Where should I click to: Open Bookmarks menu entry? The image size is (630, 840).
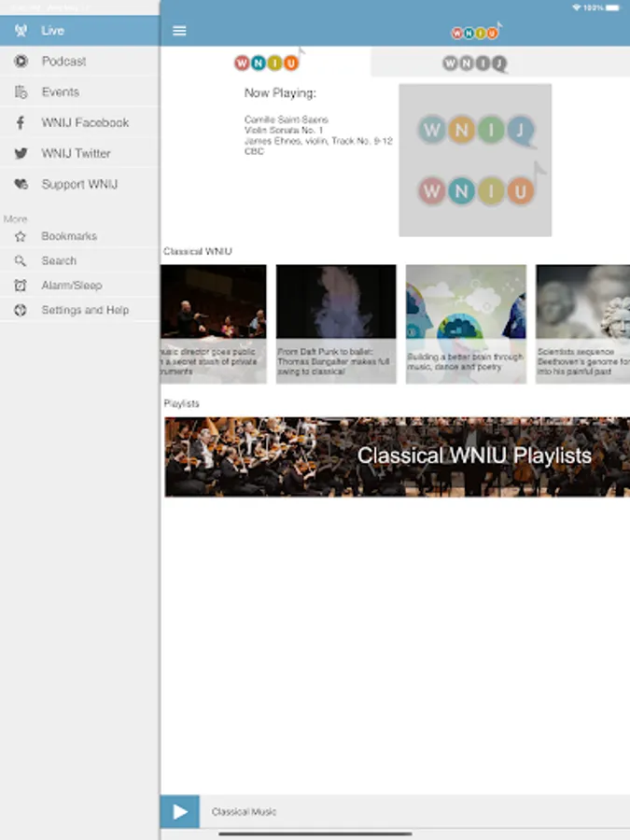(79, 236)
